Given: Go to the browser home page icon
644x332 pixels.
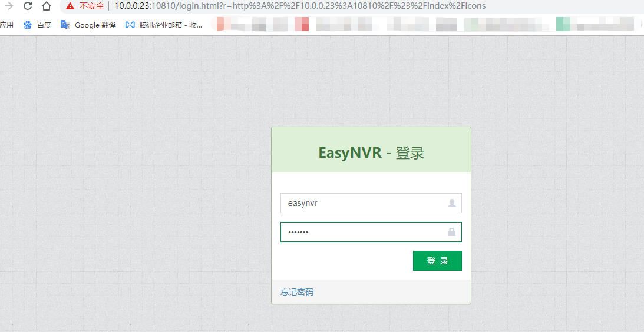Looking at the screenshot, I should tap(47, 6).
